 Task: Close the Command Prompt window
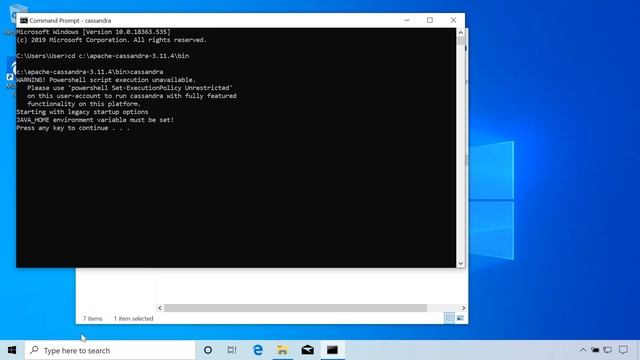coord(453,20)
